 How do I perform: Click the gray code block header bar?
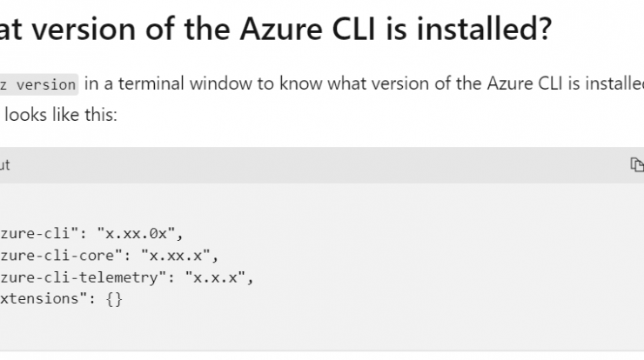[322, 165]
